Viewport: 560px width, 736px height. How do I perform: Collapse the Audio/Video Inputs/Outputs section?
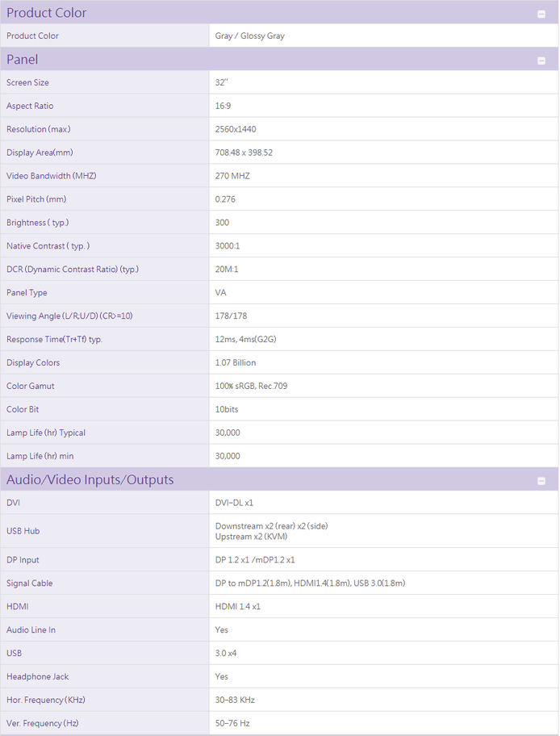click(x=541, y=481)
